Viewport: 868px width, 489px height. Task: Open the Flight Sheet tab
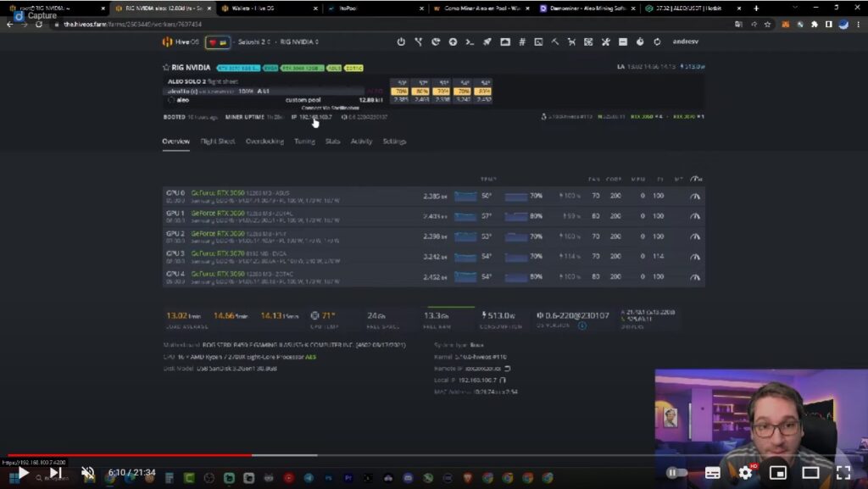(218, 142)
